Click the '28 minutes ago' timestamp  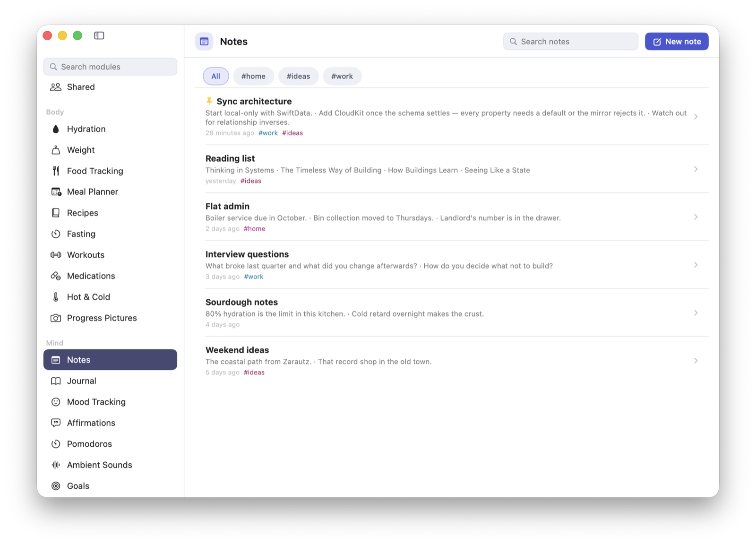[x=230, y=133]
